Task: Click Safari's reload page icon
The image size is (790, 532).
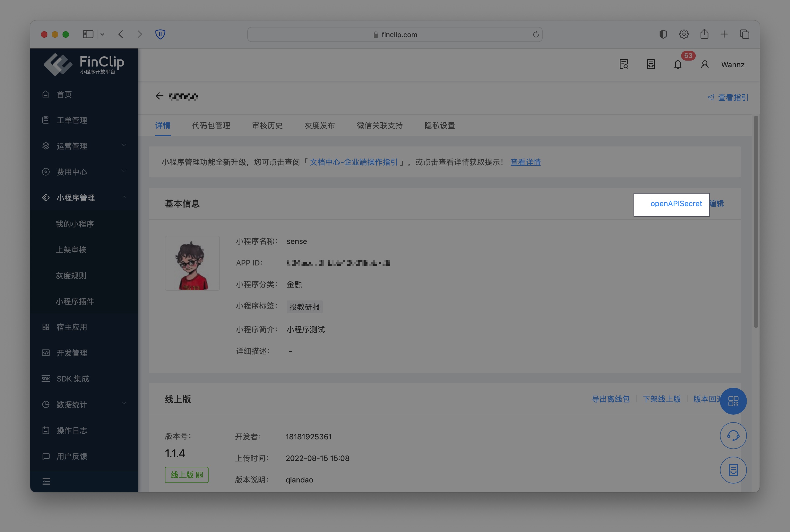Action: (536, 35)
